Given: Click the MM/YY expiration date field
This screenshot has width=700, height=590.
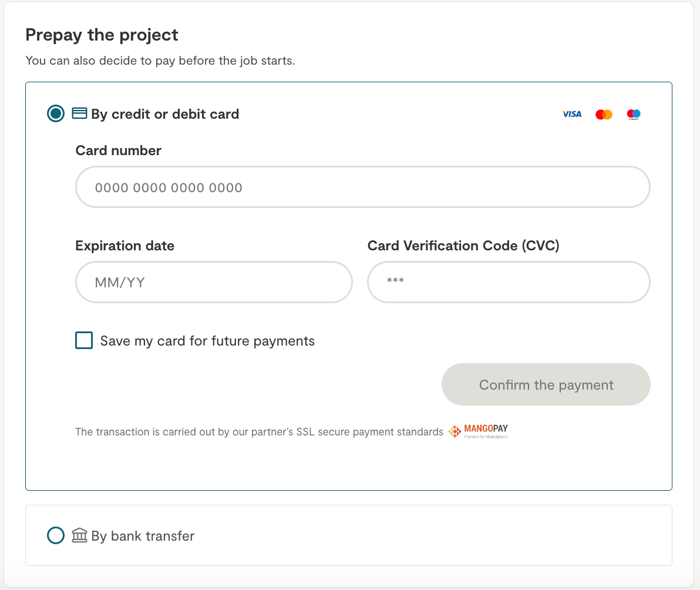Looking at the screenshot, I should pos(214,283).
